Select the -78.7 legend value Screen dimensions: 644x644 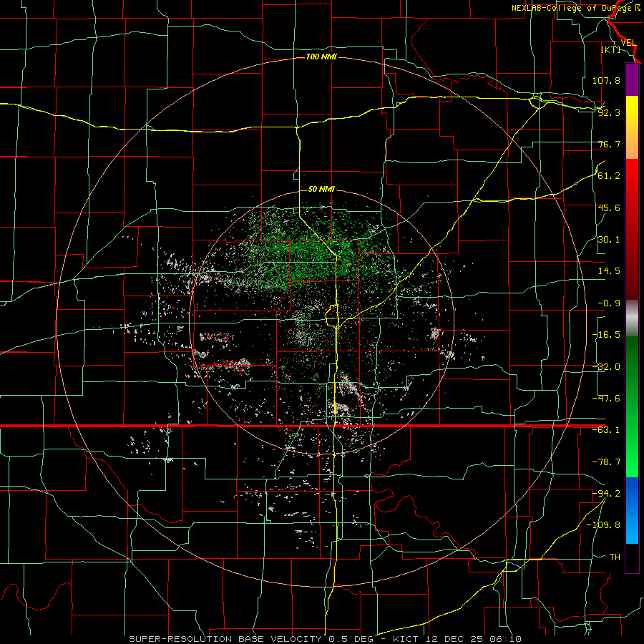pos(606,462)
